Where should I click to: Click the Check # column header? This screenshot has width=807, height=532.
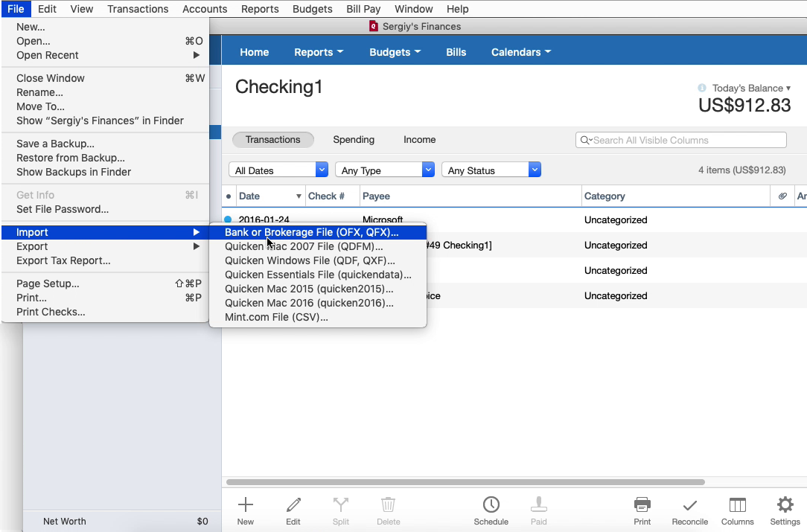pos(333,196)
